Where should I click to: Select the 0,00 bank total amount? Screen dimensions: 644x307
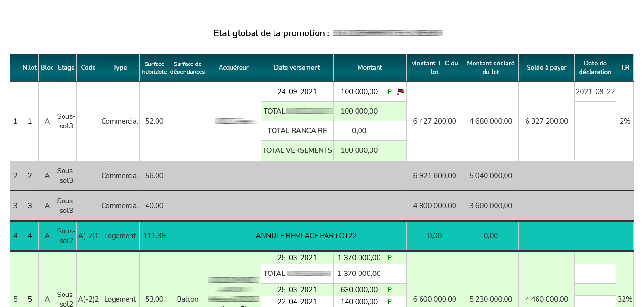[359, 131]
